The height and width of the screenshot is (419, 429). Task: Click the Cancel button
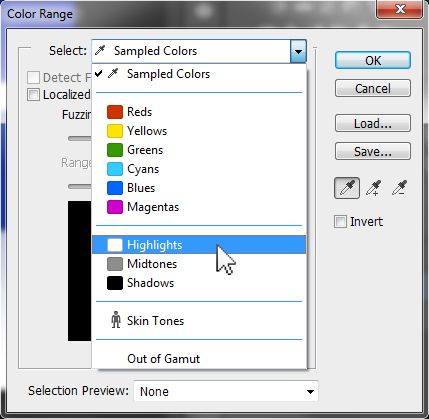(373, 88)
